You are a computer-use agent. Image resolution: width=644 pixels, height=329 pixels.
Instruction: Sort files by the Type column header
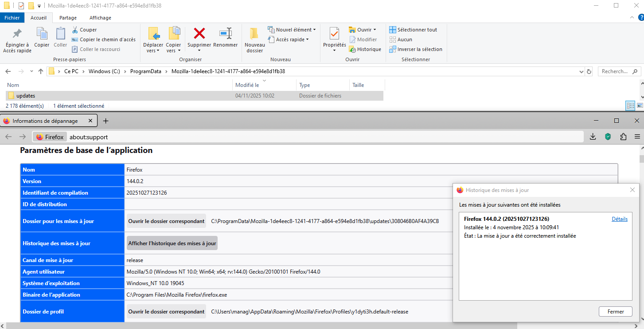point(323,85)
